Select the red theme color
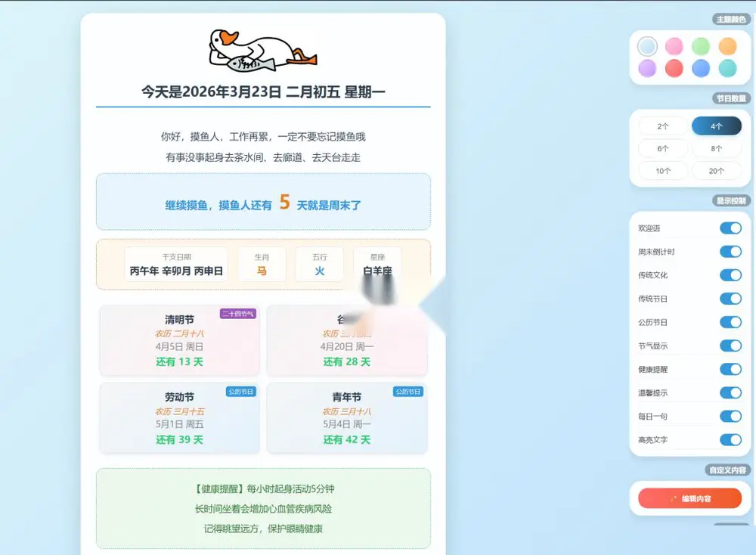Viewport: 756px width, 555px height. [674, 68]
